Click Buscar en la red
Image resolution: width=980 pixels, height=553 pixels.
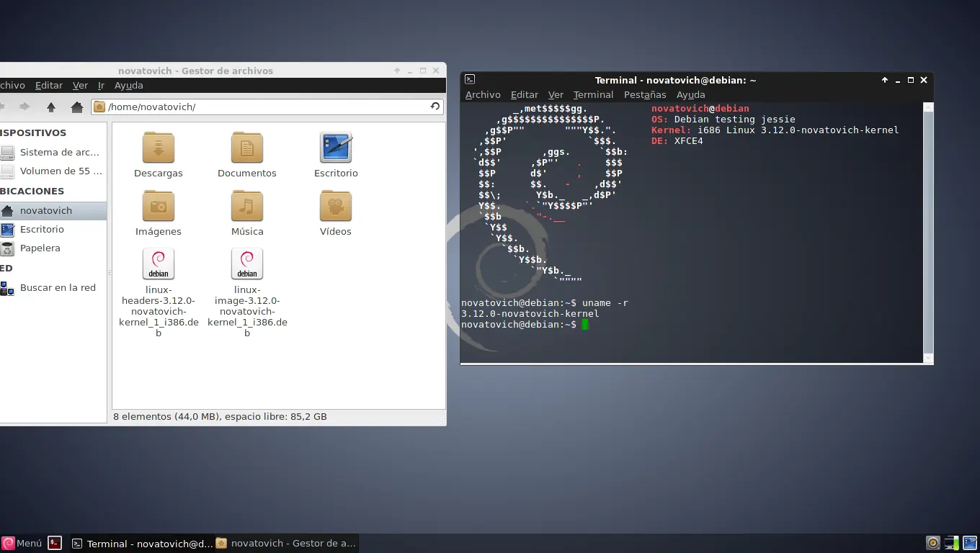tap(58, 287)
